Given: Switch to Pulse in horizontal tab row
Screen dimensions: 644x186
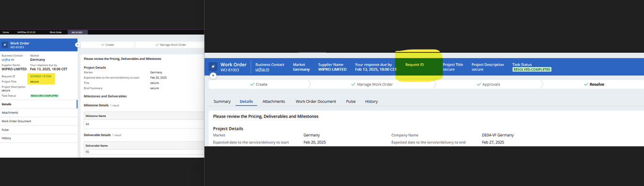Looking at the screenshot, I should pyautogui.click(x=351, y=101).
